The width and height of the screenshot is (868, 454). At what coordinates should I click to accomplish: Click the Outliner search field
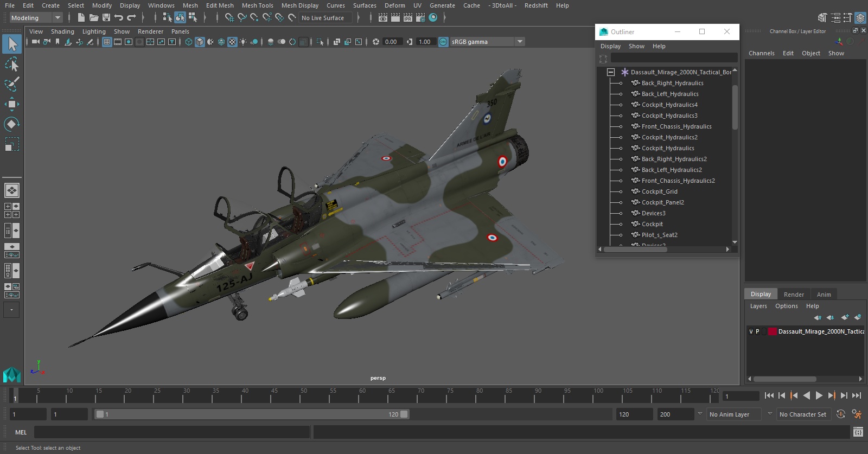pyautogui.click(x=674, y=57)
